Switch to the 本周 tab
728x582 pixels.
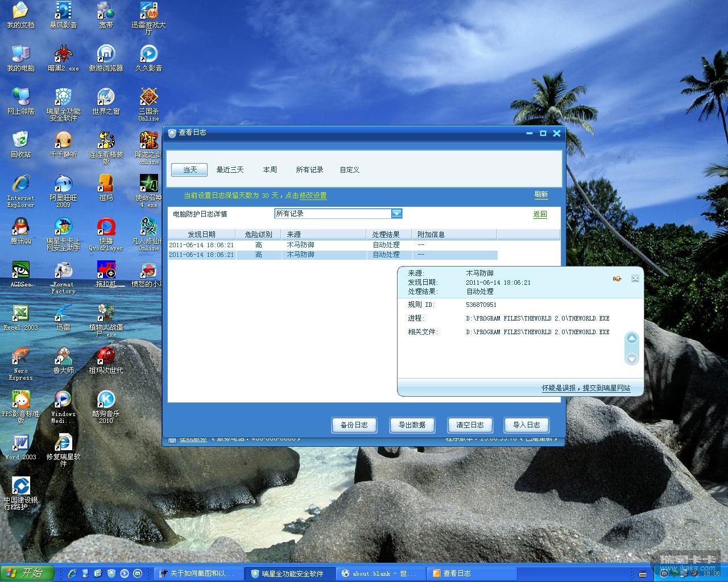point(270,170)
